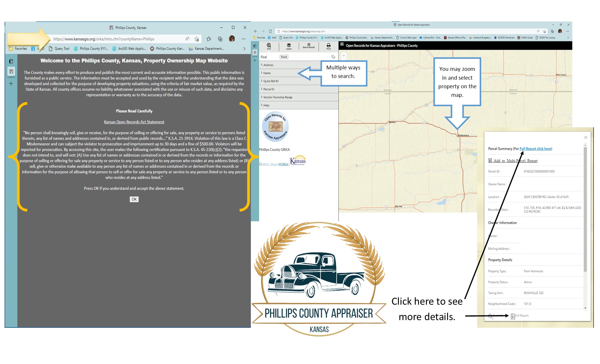
Task: Open NADA Guide bookmark
Action: point(525,38)
